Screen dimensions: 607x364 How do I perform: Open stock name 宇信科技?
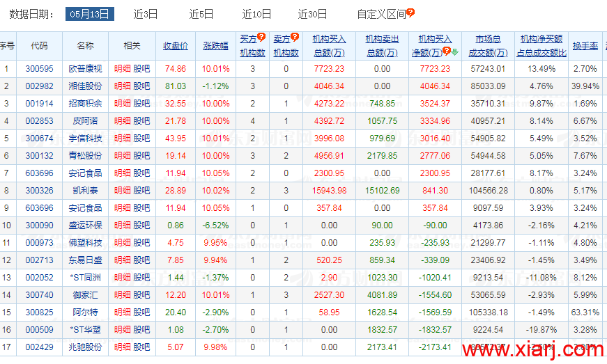(85, 139)
